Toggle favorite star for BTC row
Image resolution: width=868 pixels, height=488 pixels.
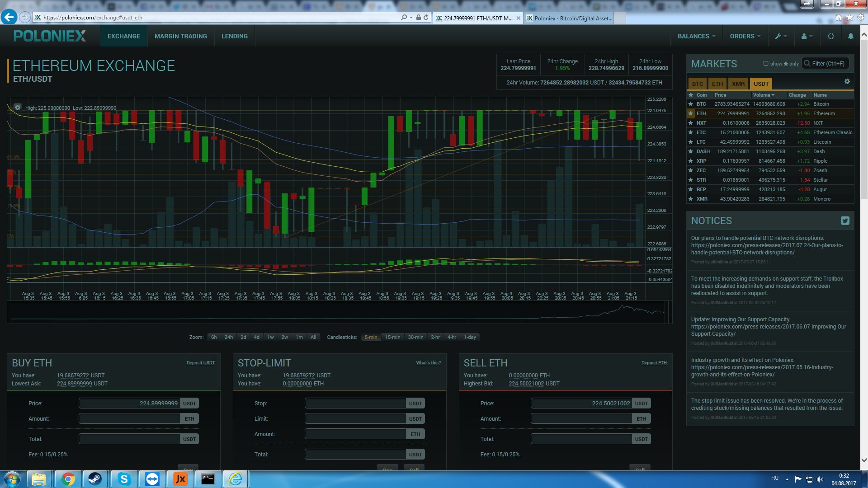(690, 104)
